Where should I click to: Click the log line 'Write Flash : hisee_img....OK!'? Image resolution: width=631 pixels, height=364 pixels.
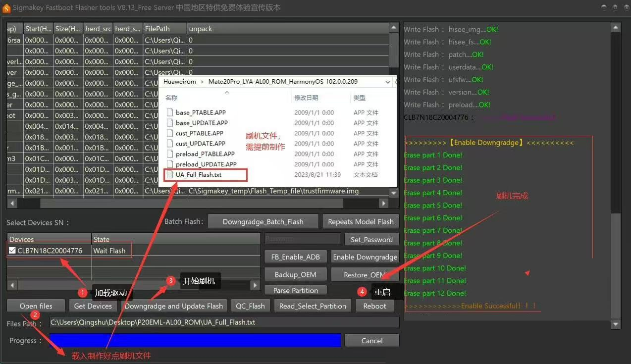[451, 29]
